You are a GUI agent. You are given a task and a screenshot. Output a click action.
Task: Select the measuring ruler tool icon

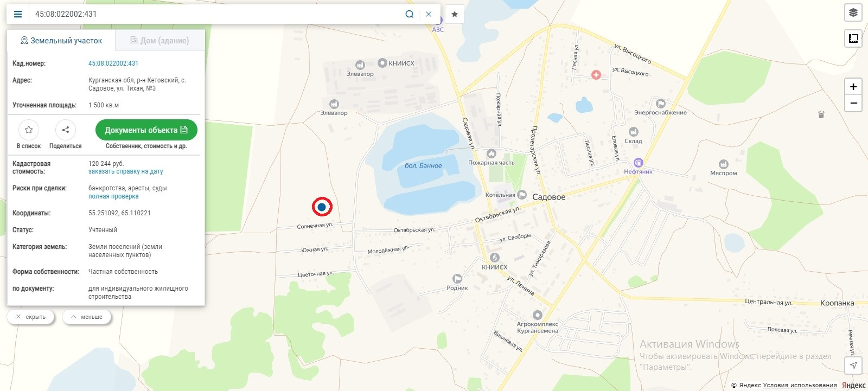[x=853, y=38]
